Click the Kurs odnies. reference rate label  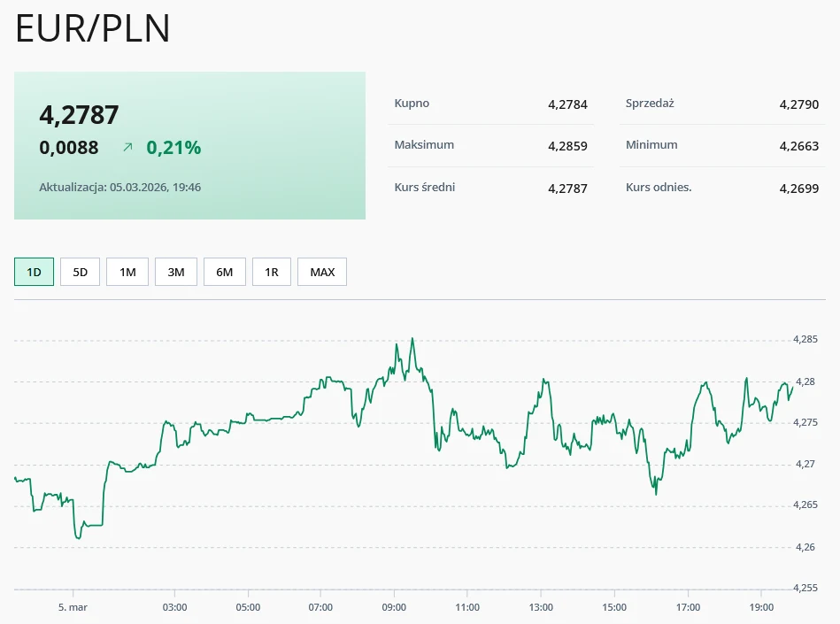[658, 188]
